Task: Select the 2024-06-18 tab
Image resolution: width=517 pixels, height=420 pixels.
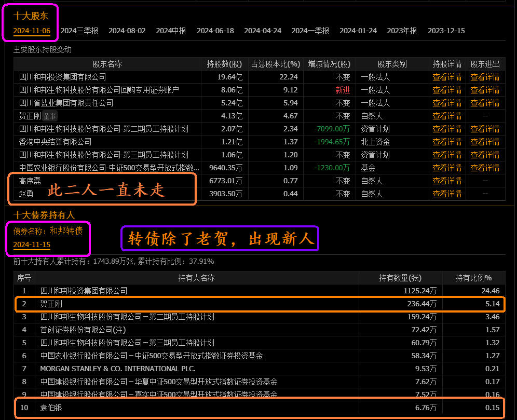Action: click(215, 31)
